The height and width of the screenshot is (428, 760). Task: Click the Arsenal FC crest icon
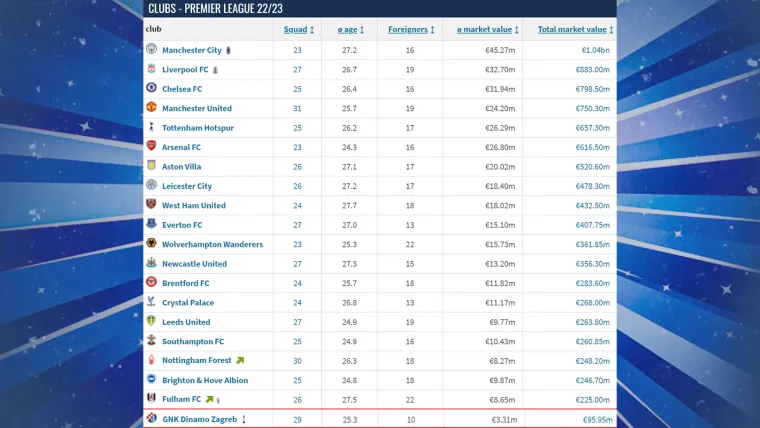click(151, 147)
